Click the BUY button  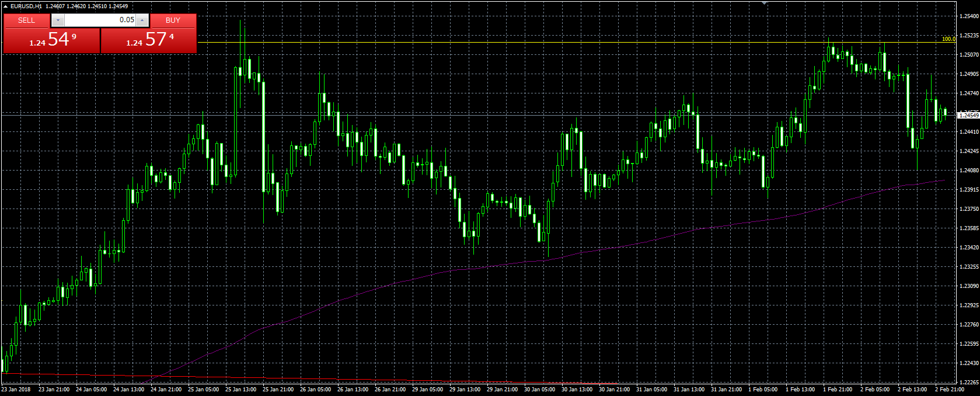click(173, 20)
